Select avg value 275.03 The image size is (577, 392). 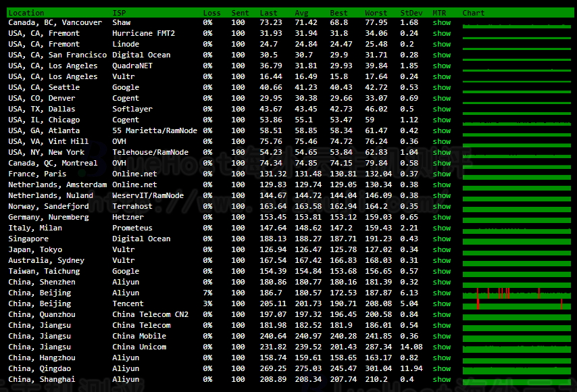[x=308, y=368]
